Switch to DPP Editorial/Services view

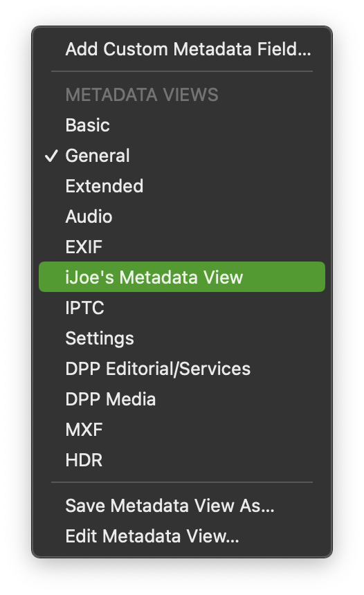point(182,369)
